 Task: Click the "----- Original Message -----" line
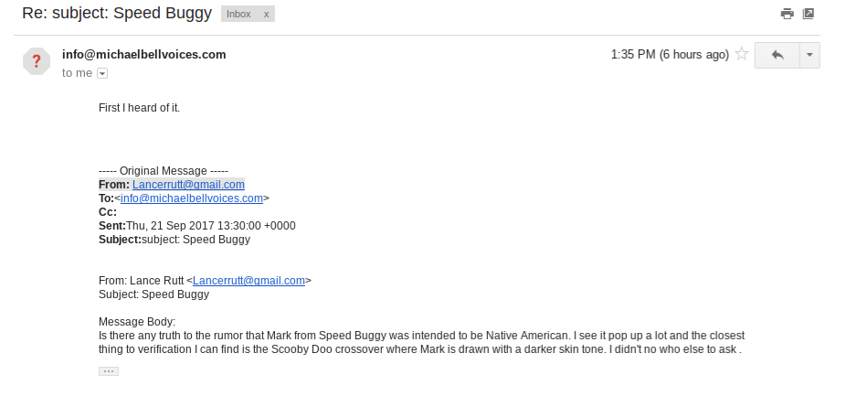point(164,170)
